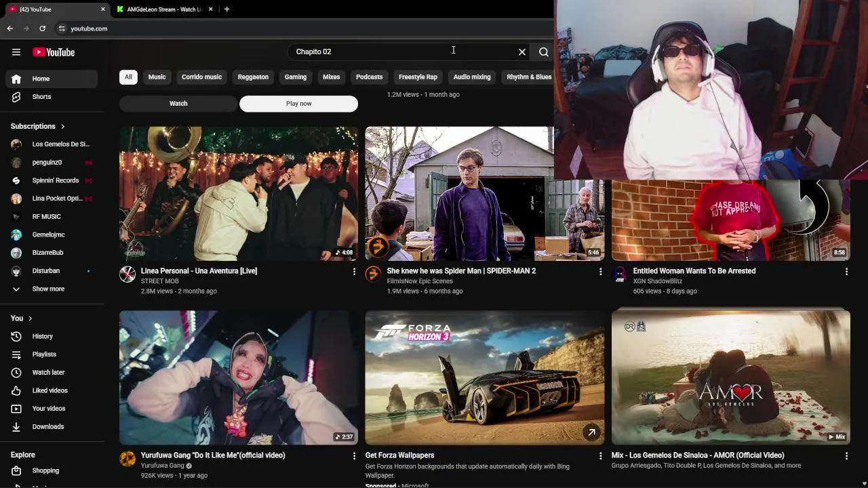Open BizarreBub channel avatar

(16, 253)
